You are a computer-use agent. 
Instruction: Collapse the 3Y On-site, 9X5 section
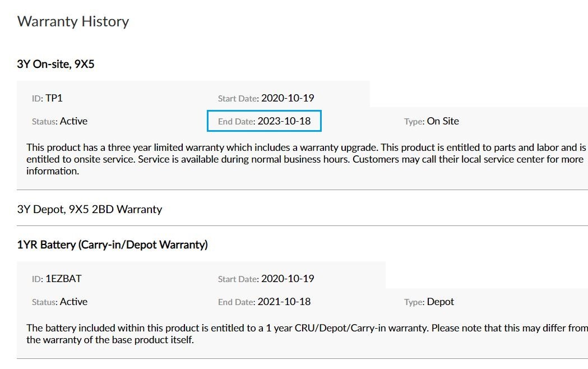click(x=55, y=64)
